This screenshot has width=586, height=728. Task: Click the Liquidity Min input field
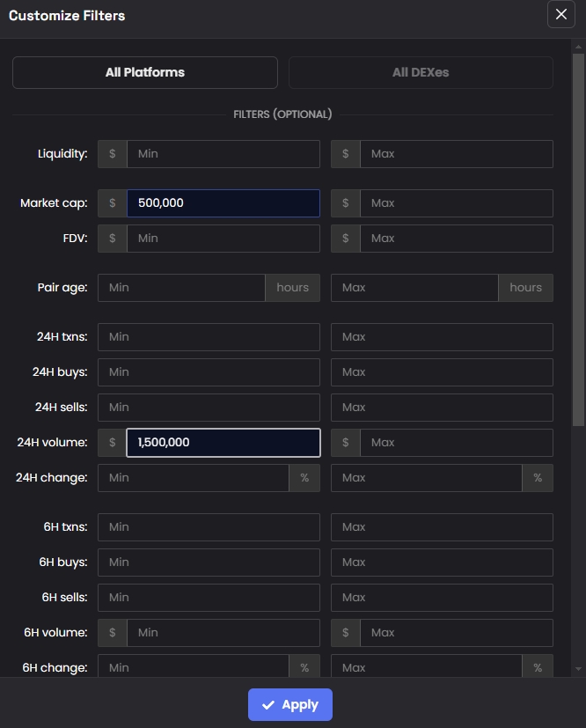tap(223, 154)
